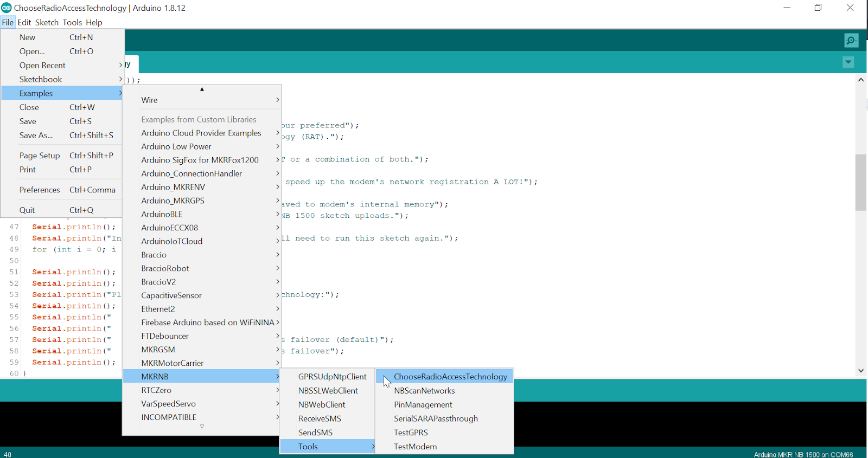Choose Quit from the File menu
Screen dimensions: 868x458
(62, 210)
